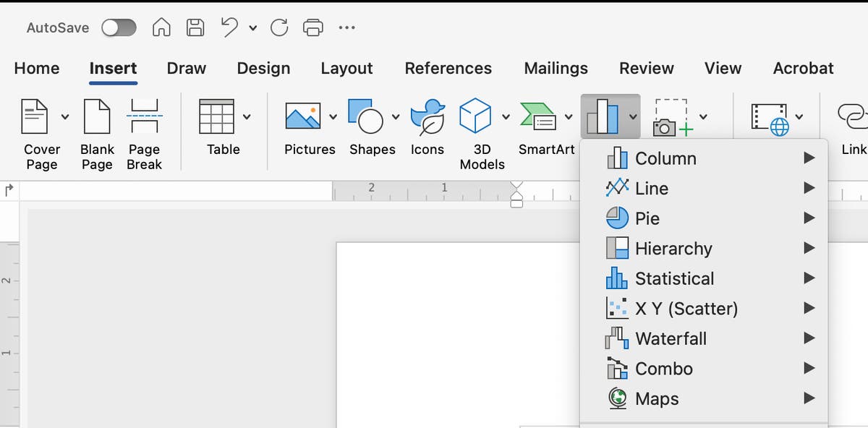Click the Undo arrow icon
Screen dimensions: 868x428
[230, 27]
